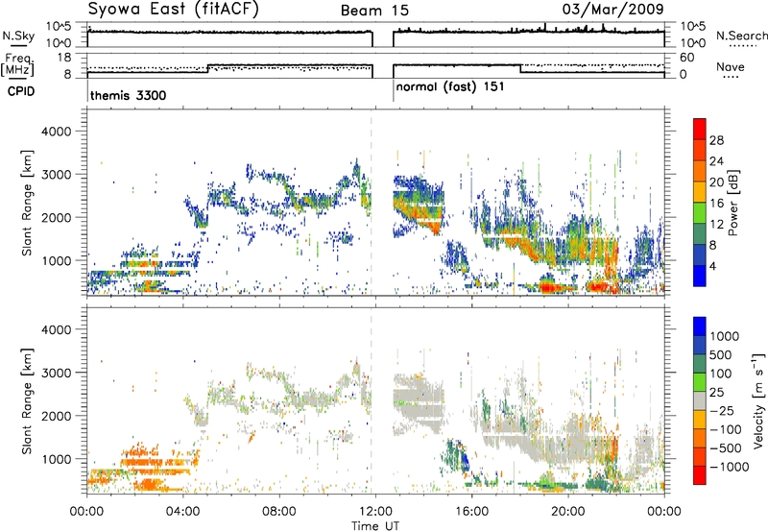Screen dimensions: 768x532
Task: Click the velocity panel 'Slant Range [km]' label
Action: pos(27,400)
